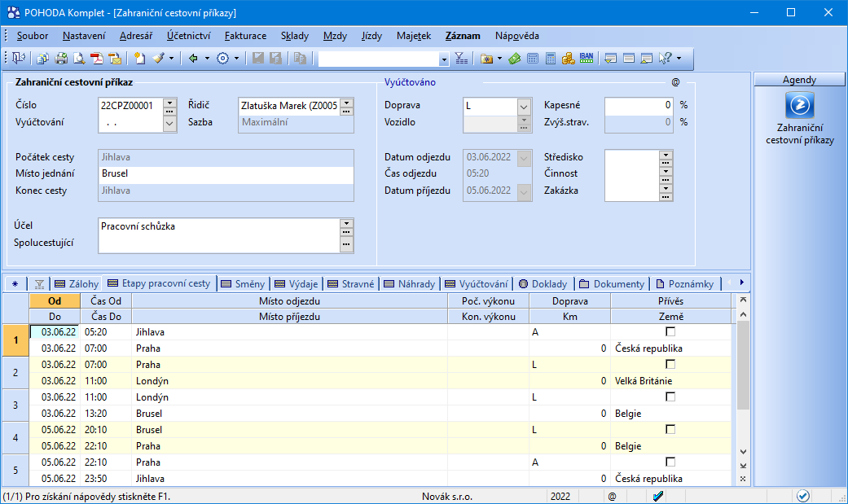Screen dimensions: 848x504
Task: Toggle Přívěs checkbox for Jihlava 05:20 row
Action: pyautogui.click(x=670, y=331)
